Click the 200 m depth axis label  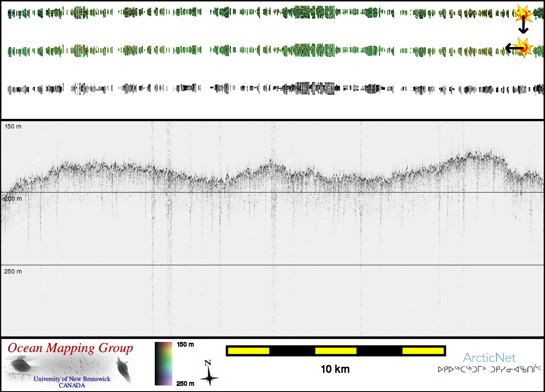13,199
